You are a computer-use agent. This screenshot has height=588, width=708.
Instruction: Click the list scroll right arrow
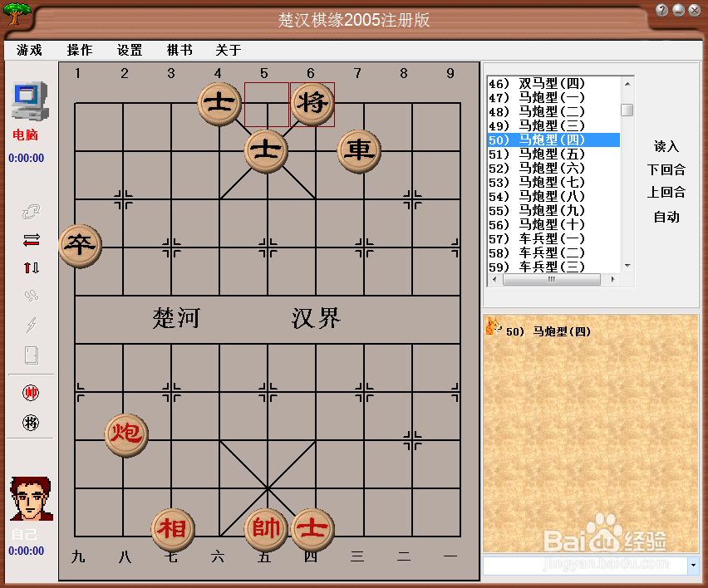[x=612, y=279]
